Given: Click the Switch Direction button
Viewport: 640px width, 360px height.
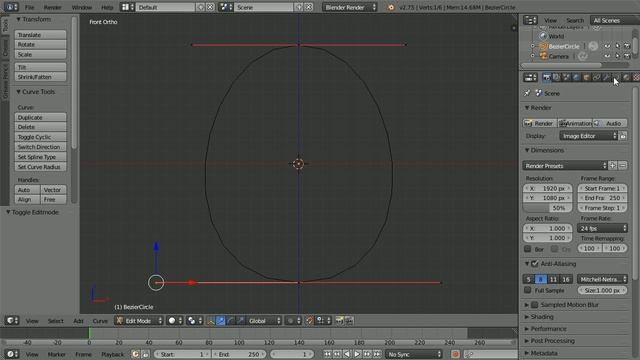Looking at the screenshot, I should 40,147.
